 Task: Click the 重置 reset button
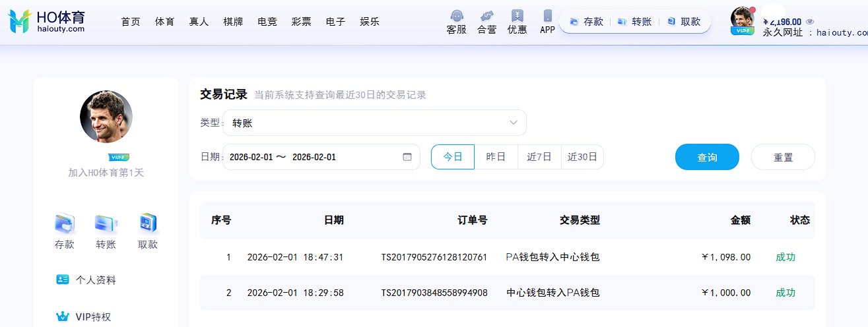(783, 157)
